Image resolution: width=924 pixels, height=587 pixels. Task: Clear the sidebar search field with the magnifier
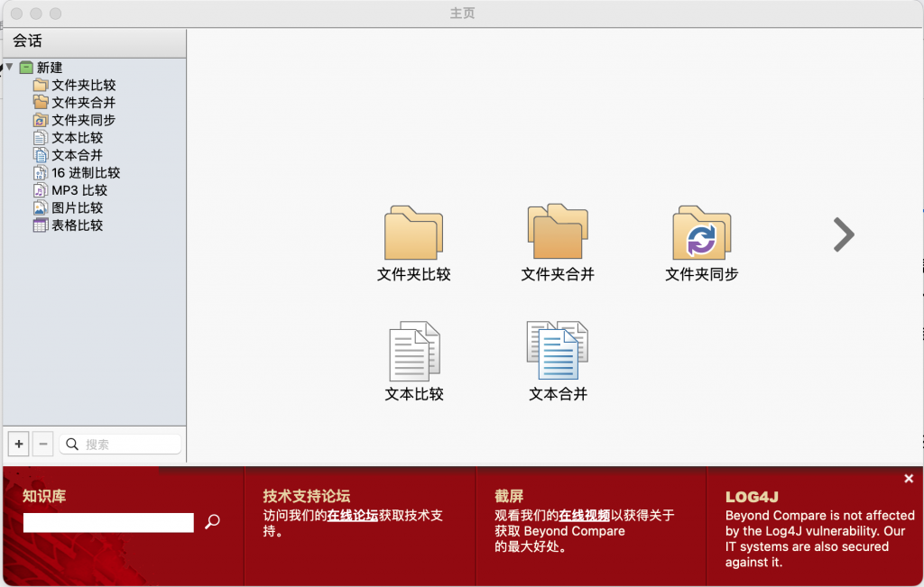pyautogui.click(x=73, y=444)
